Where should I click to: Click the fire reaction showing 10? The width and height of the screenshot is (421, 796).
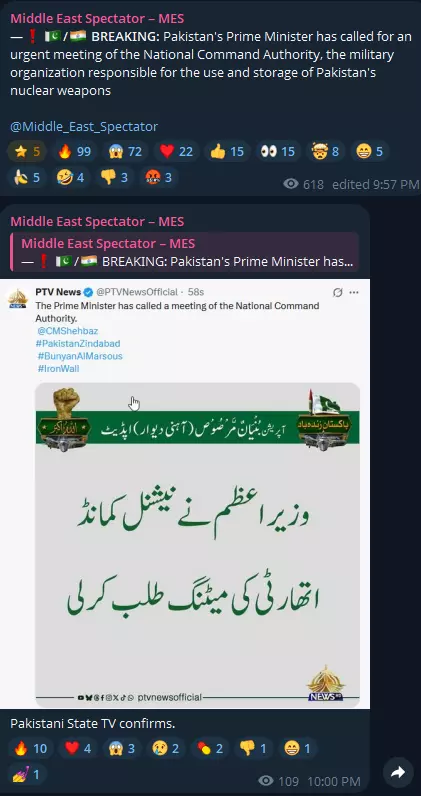30,748
